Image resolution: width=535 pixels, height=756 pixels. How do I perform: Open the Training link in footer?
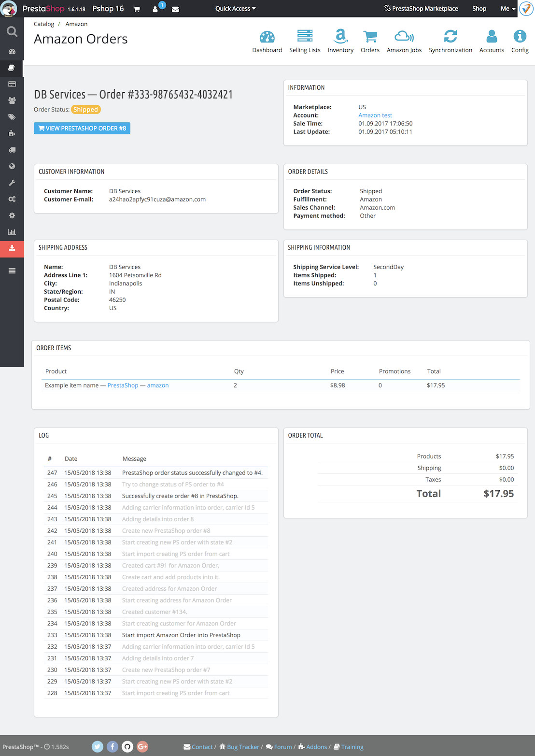[x=349, y=747]
